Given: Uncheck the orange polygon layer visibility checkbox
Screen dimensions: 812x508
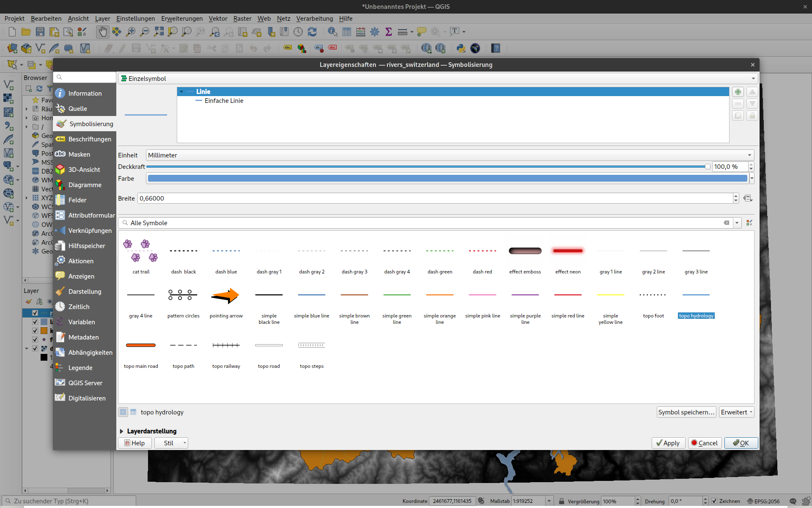Looking at the screenshot, I should (x=35, y=331).
